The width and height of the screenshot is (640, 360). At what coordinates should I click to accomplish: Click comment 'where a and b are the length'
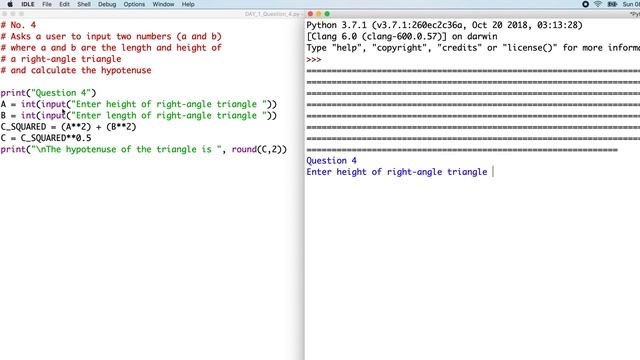click(111, 48)
